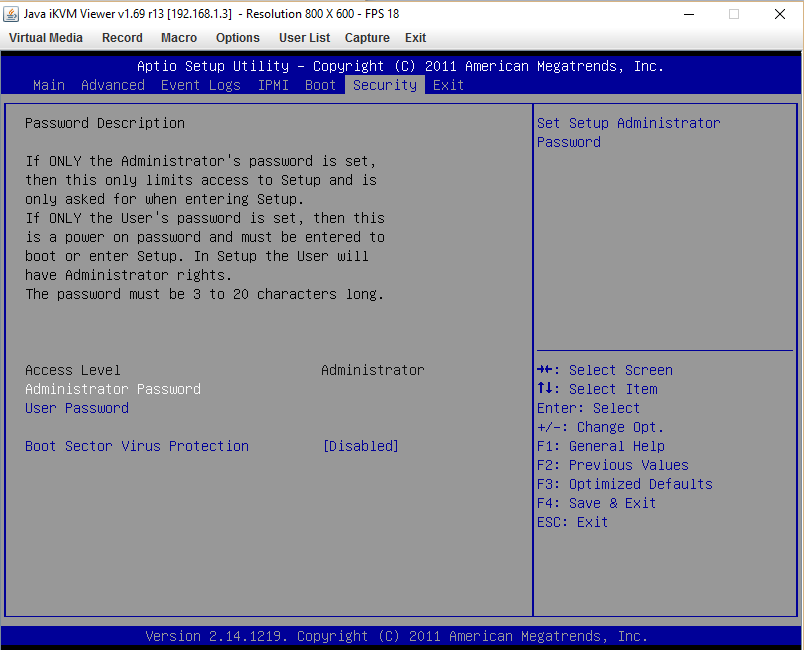Click Exit in the viewer menu bar
Image resolution: width=804 pixels, height=650 pixels.
(x=415, y=38)
